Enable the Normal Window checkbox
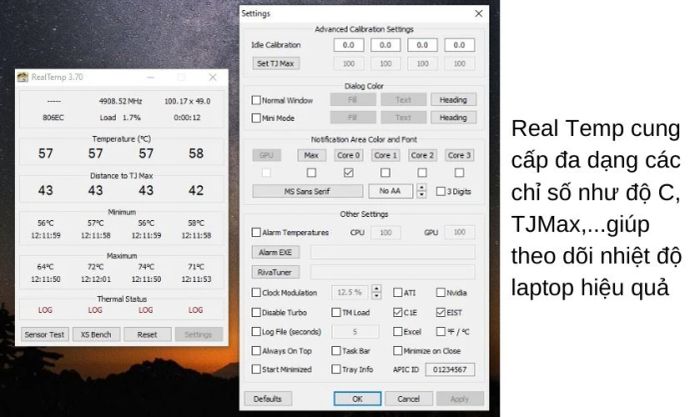The image size is (700, 417). 256,100
